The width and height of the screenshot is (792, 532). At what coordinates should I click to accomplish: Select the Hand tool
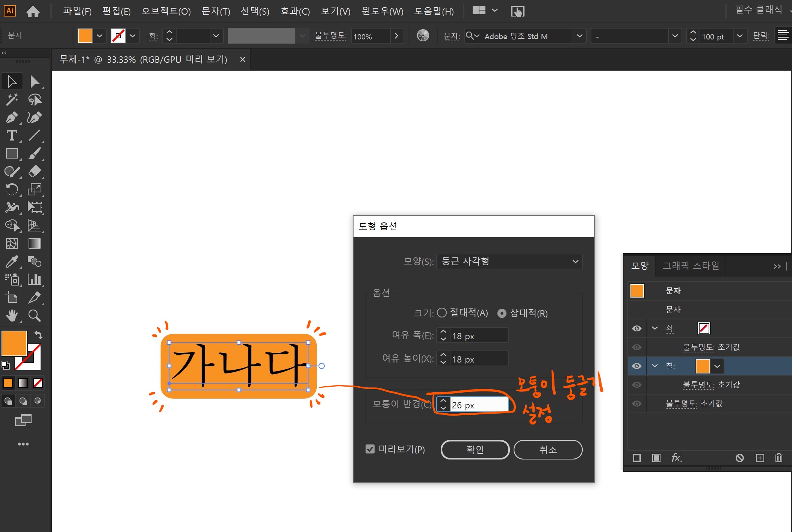tap(12, 316)
